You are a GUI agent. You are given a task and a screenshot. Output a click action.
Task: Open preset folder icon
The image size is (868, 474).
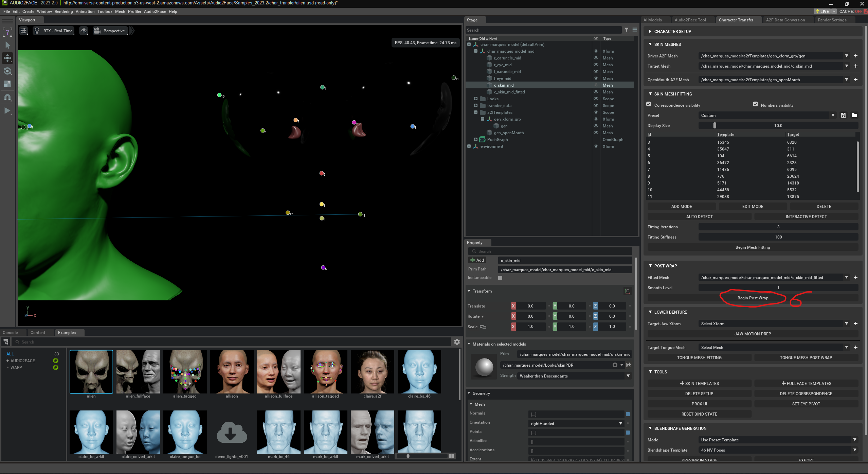tap(854, 115)
